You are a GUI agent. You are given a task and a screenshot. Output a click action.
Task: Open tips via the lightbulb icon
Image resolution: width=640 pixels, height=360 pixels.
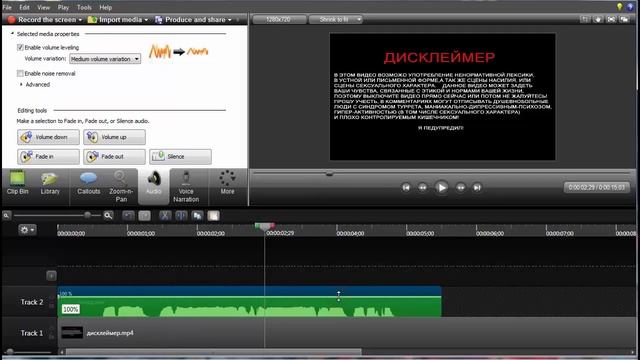[619, 7]
